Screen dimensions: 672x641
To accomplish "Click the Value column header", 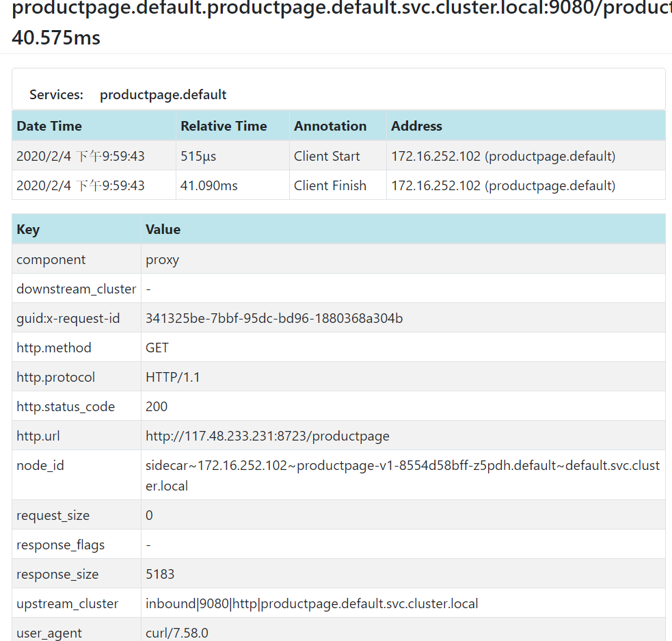I will click(163, 229).
